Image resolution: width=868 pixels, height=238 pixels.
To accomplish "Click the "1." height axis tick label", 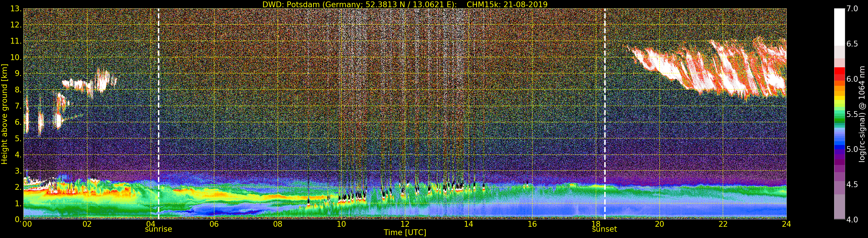I will click(x=18, y=203).
